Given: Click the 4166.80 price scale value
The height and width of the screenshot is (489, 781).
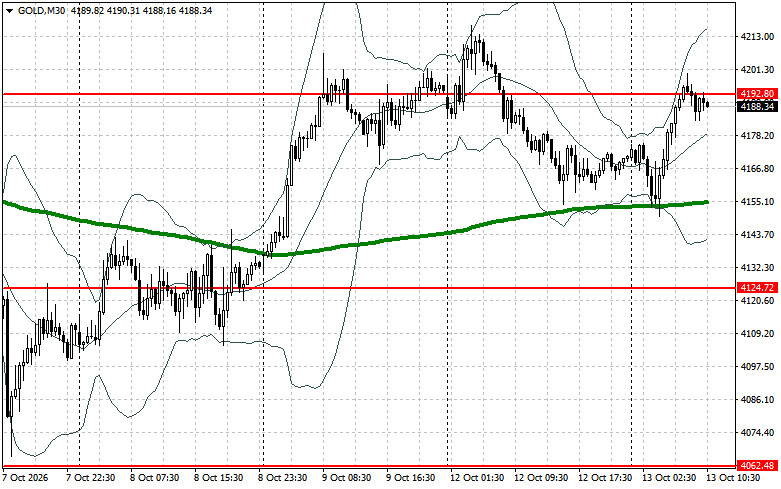Looking at the screenshot, I should click(x=758, y=168).
